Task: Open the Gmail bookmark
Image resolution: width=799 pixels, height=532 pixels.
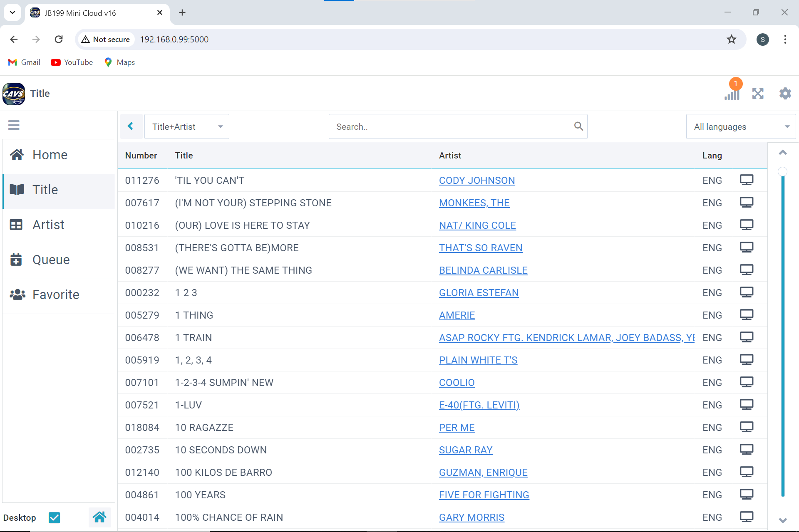Action: coord(24,62)
